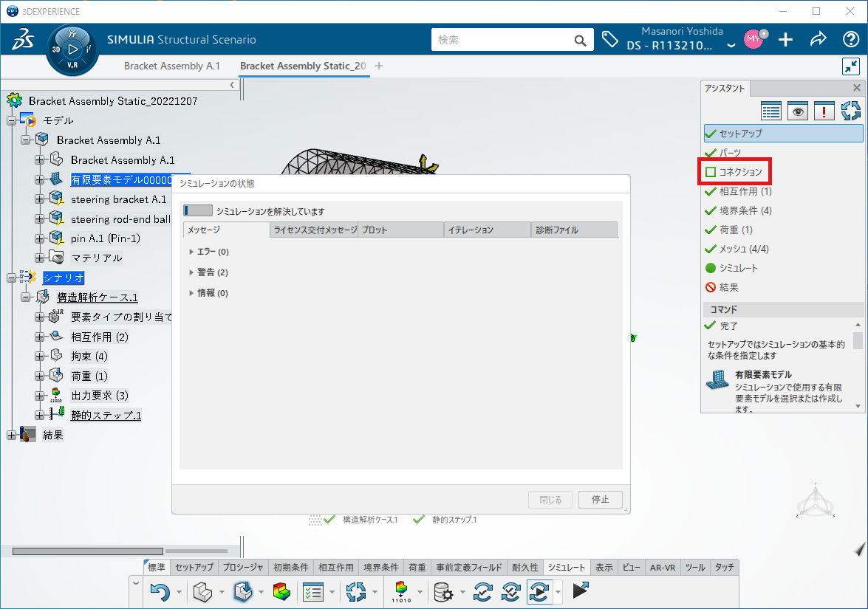Select シミュレート step in Assistant
This screenshot has height=609, width=868.
pyautogui.click(x=739, y=268)
